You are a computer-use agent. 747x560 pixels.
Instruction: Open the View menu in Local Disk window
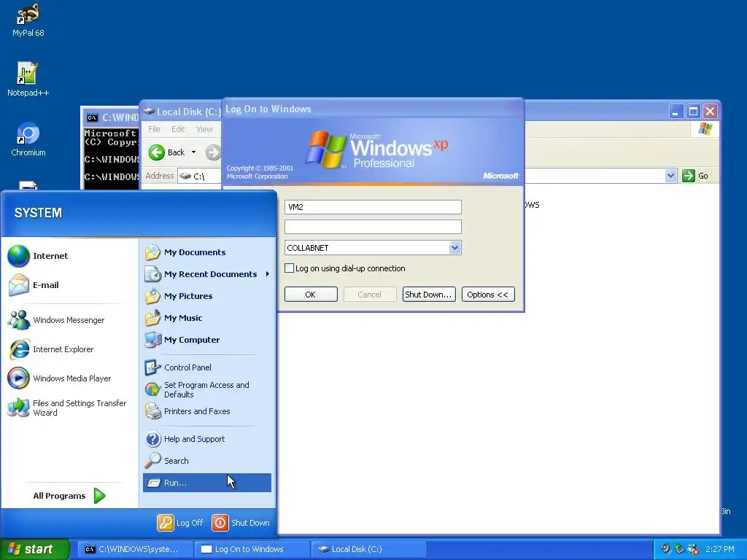204,129
